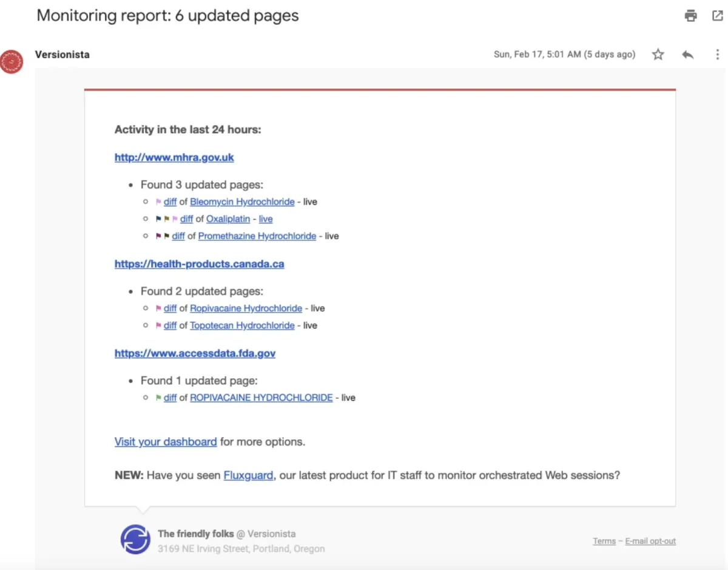Open diff of Topotecan Hydrochloride
The width and height of the screenshot is (728, 570).
point(170,325)
